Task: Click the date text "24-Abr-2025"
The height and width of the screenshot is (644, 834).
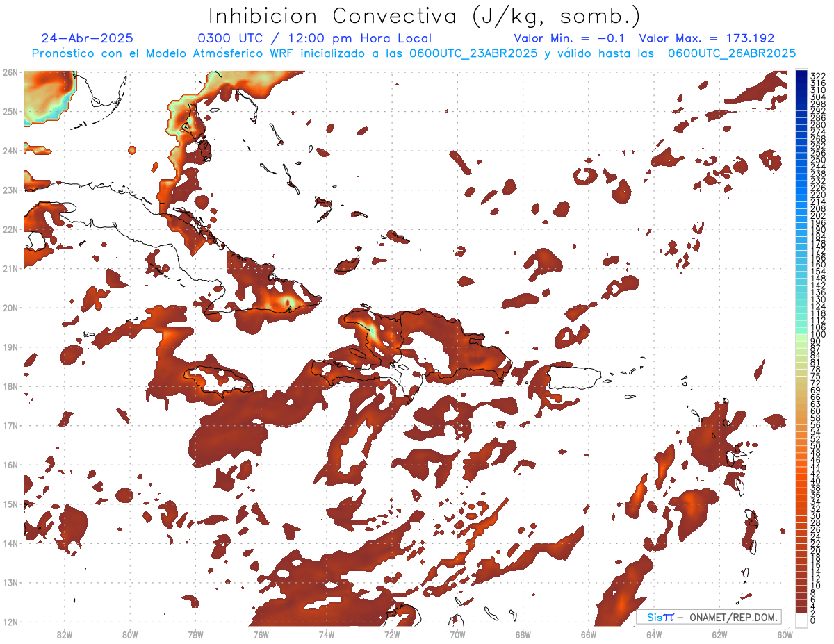Action: click(x=87, y=38)
